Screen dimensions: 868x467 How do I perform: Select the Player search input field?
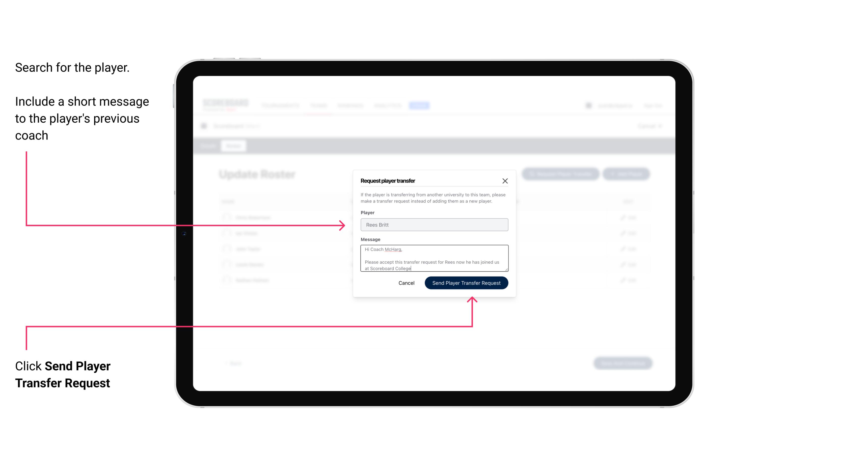pyautogui.click(x=433, y=225)
